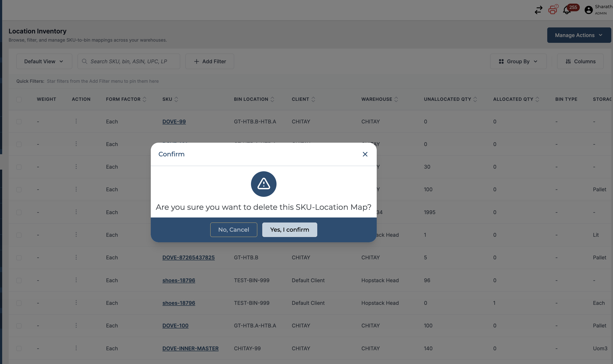Click the warning triangle icon in dialog
Viewport: 613px width, 364px height.
pos(264,184)
